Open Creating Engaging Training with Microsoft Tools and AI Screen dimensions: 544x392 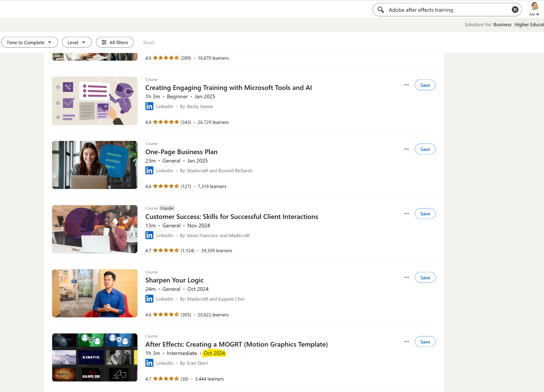(x=228, y=88)
